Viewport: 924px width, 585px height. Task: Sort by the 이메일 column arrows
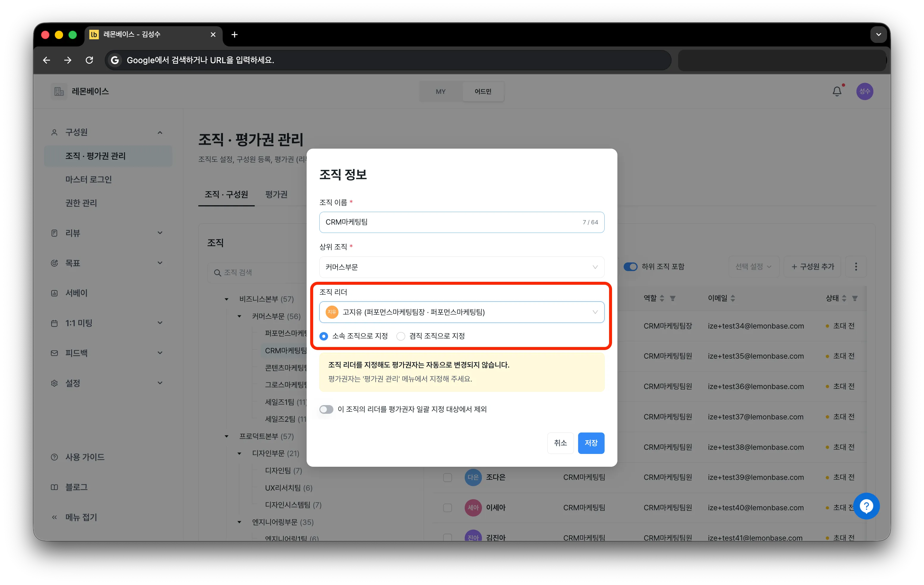pos(733,298)
